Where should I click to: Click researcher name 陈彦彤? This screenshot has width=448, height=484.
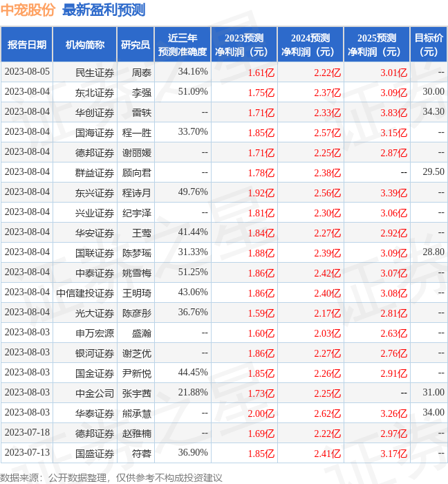click(137, 313)
